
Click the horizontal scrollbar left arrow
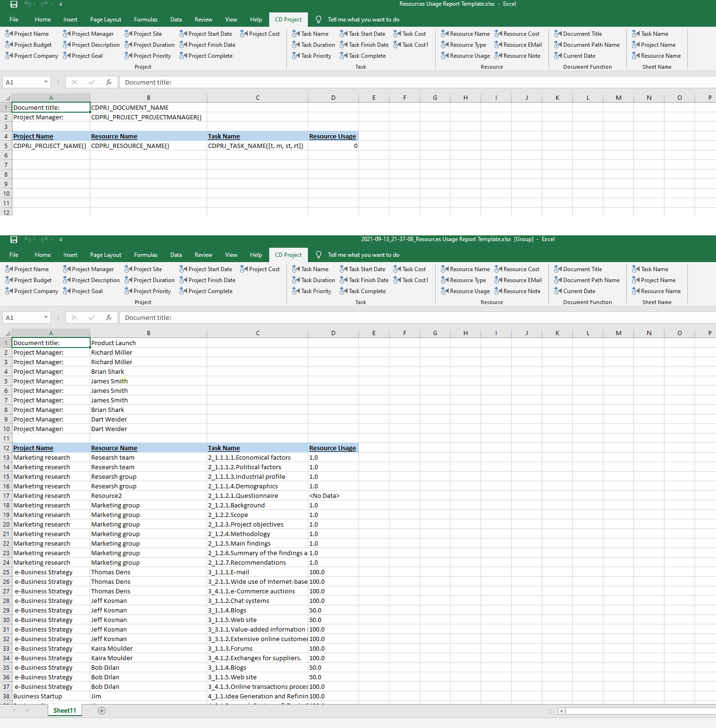coord(561,711)
